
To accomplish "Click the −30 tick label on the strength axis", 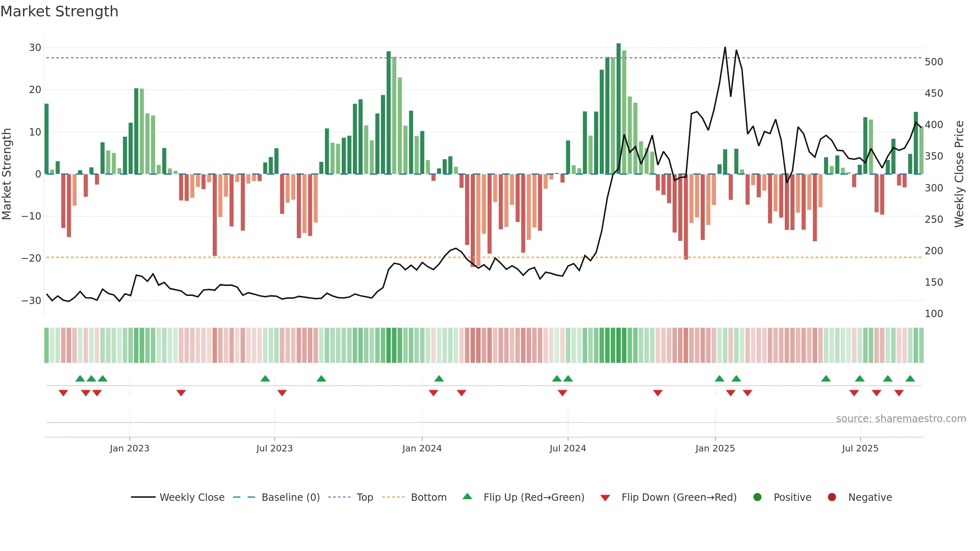I will [31, 301].
